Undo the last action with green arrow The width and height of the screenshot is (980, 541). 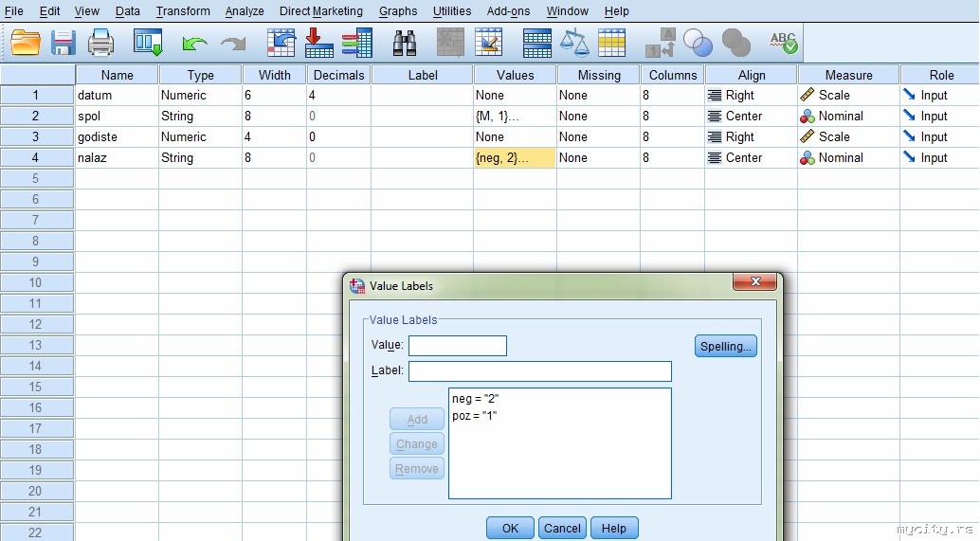[194, 43]
